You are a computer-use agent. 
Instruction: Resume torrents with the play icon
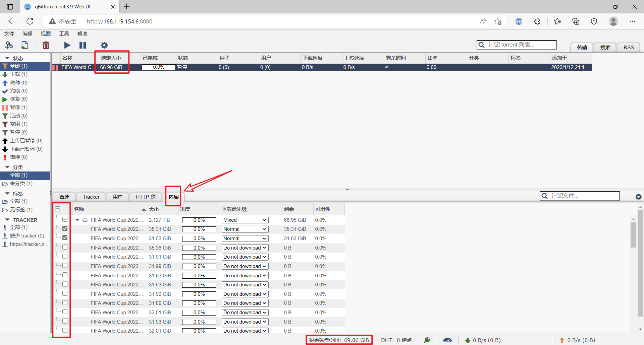tap(67, 45)
